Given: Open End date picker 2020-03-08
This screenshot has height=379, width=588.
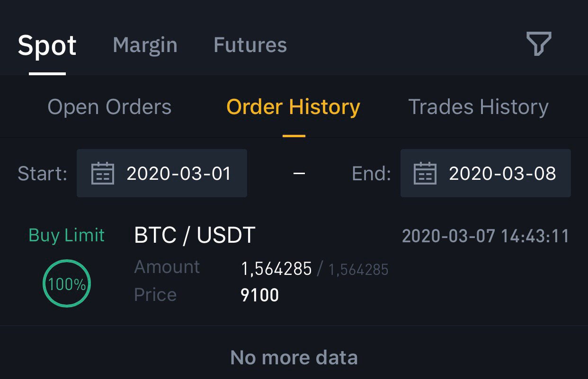Looking at the screenshot, I should coord(486,173).
